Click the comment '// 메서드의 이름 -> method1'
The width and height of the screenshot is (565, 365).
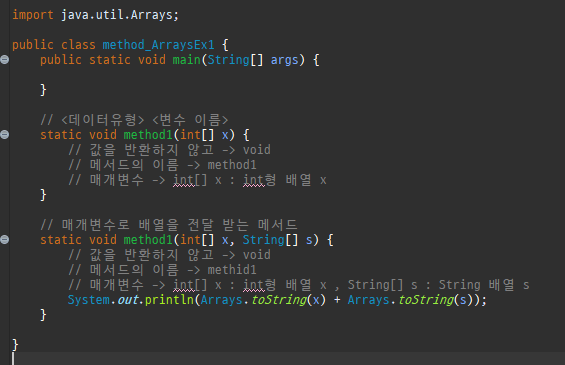(x=163, y=165)
